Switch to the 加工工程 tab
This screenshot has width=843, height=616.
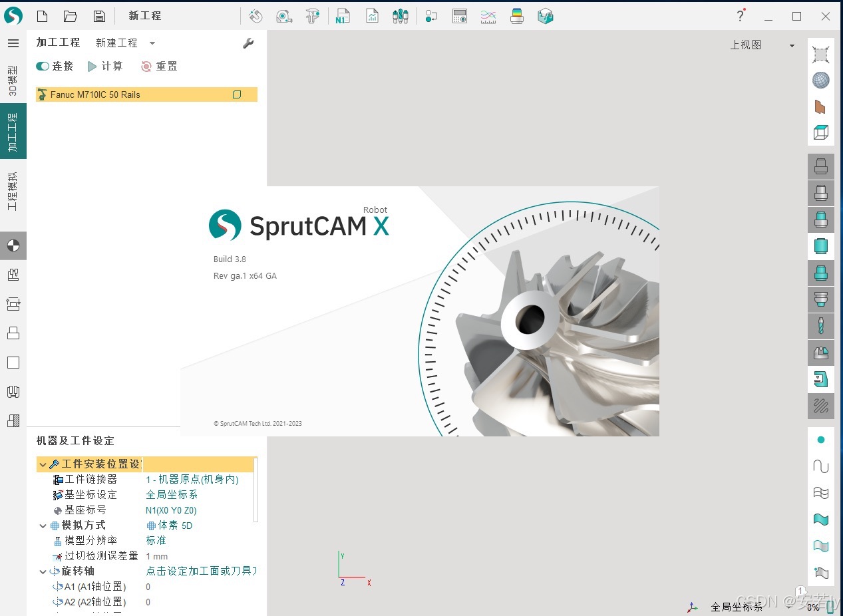pyautogui.click(x=13, y=131)
